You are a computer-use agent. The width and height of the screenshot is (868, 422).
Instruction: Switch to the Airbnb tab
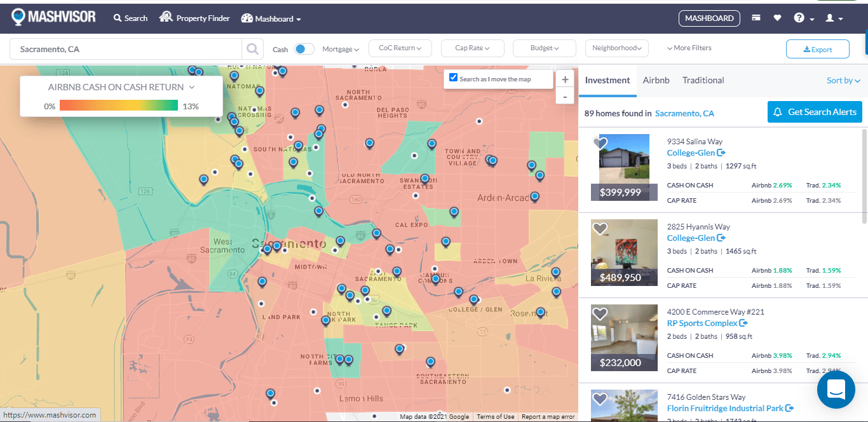[656, 80]
